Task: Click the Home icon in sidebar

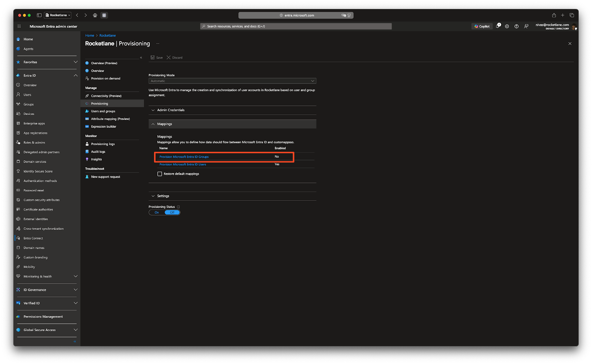Action: (18, 39)
